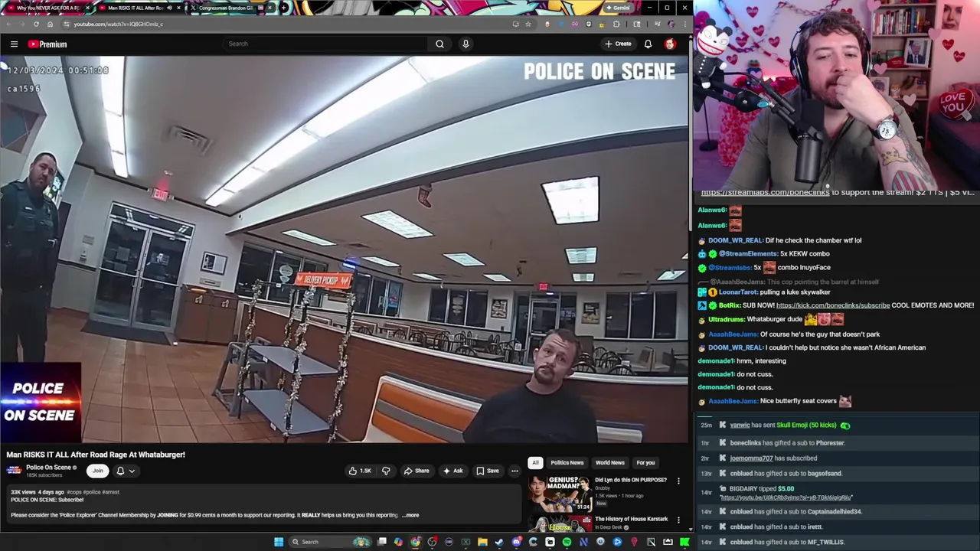
Task: Go back in browser history
Action: [x=9, y=24]
